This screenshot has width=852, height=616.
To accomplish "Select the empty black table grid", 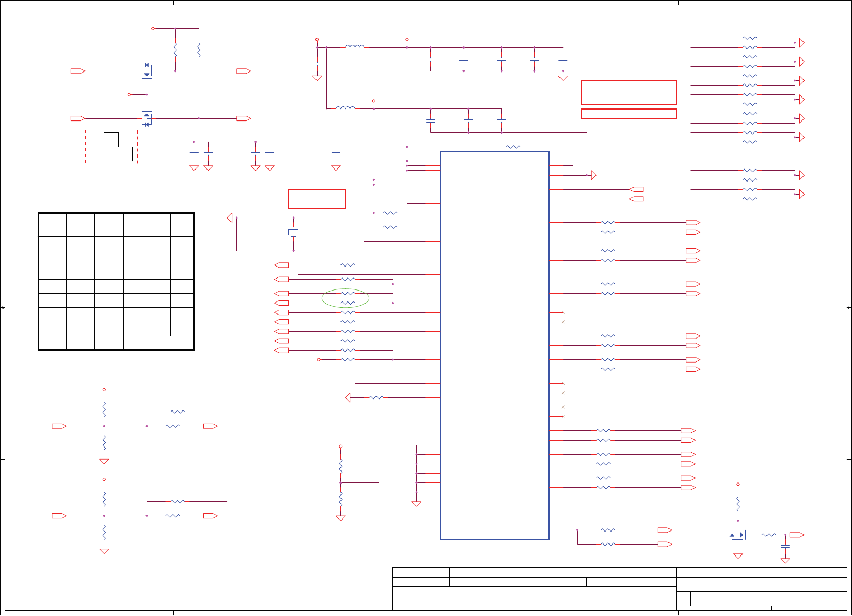I will (x=116, y=281).
